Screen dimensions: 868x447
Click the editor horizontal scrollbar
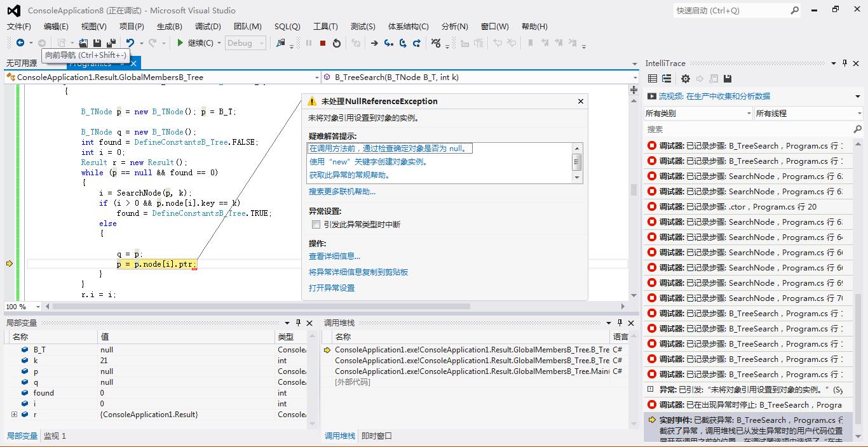point(262,307)
